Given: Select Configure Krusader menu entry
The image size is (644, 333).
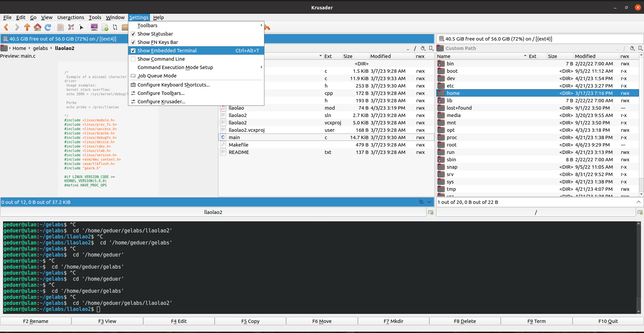Looking at the screenshot, I should [x=196, y=102].
